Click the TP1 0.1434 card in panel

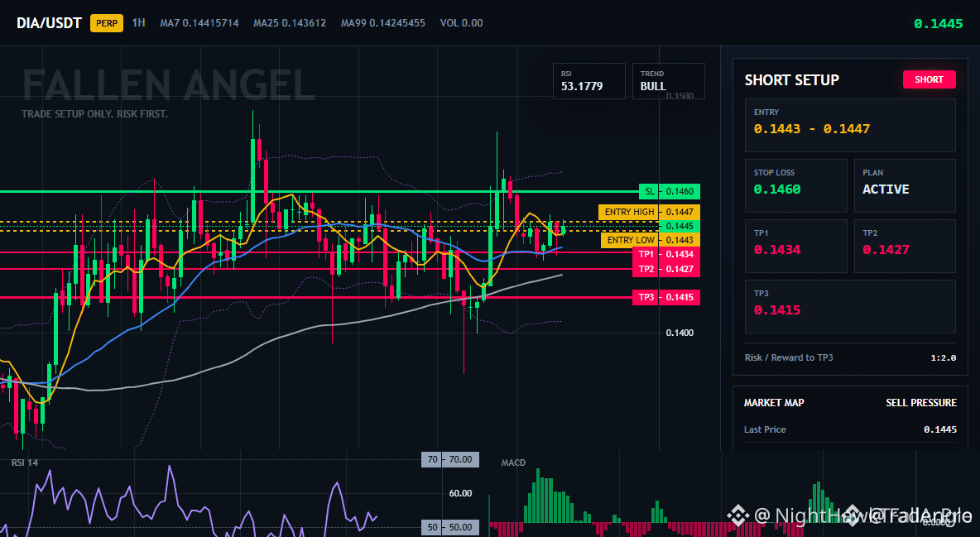click(795, 246)
